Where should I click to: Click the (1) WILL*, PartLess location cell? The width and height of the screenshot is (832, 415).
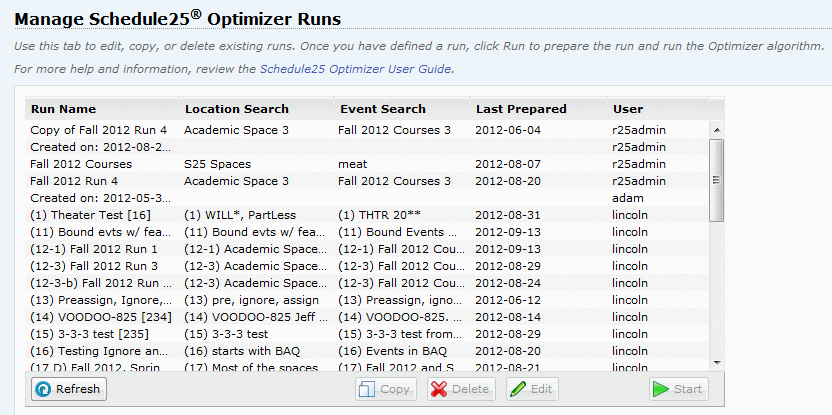(240, 215)
